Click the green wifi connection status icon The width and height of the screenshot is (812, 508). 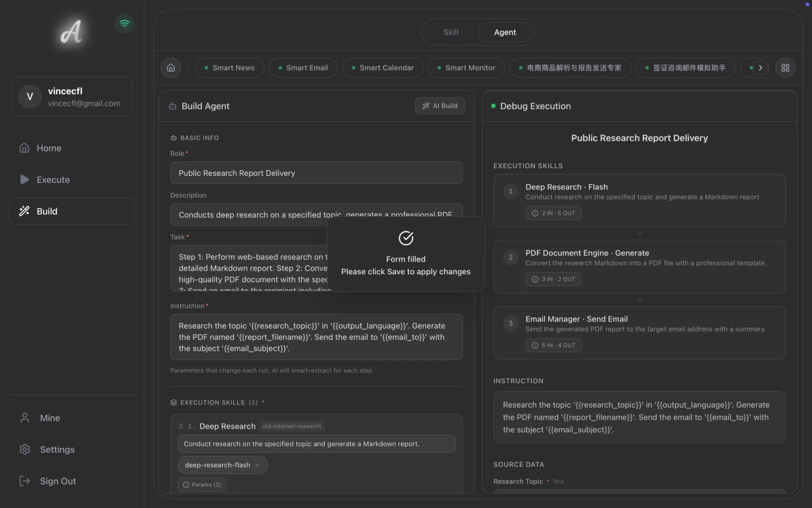(124, 23)
